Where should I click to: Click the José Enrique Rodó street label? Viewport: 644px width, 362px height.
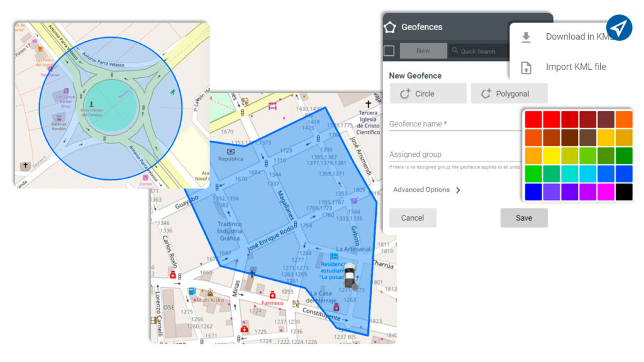pyautogui.click(x=270, y=238)
